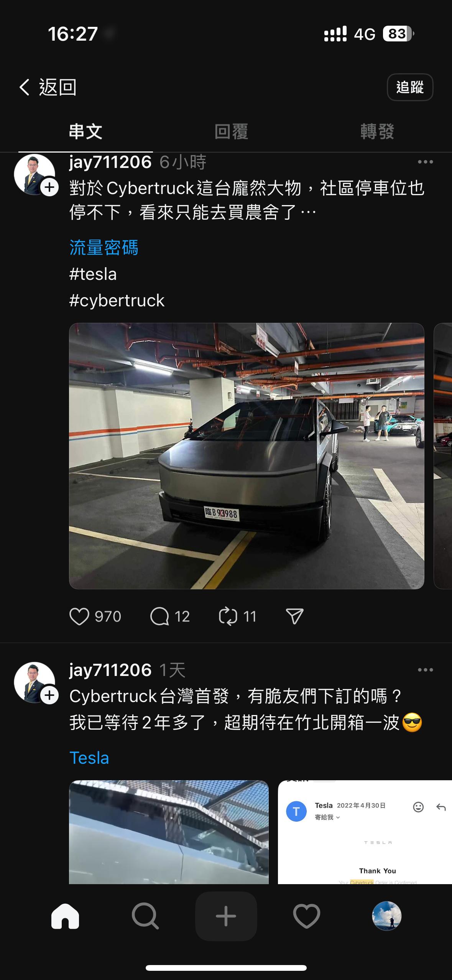Like the Cybertruck parking post
Viewport: 452px width, 980px height.
pos(79,617)
